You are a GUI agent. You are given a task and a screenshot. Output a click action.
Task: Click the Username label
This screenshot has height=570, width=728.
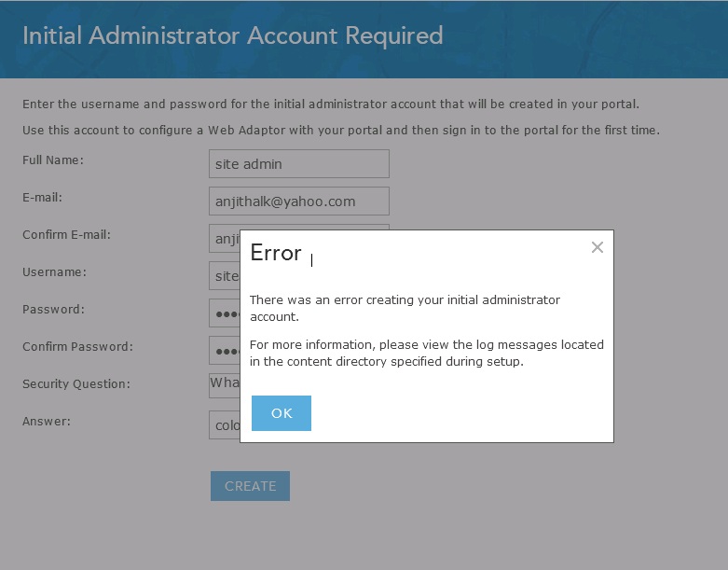[x=54, y=272]
